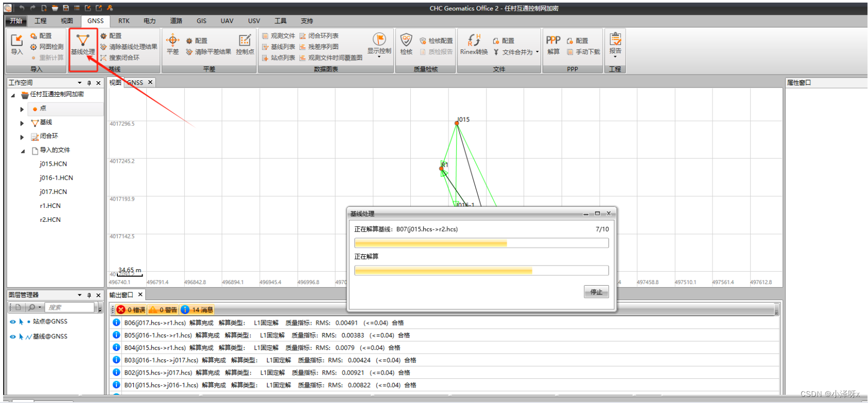Open 站点列表 station list
This screenshot has width=868, height=403.
click(279, 58)
